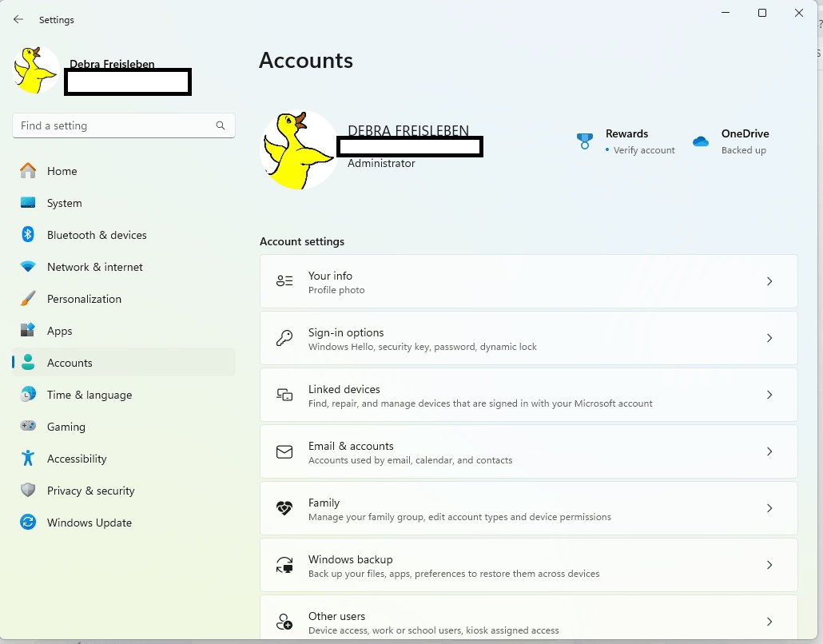Select Accounts in the sidebar
Viewport: 823px width, 644px height.
click(123, 363)
